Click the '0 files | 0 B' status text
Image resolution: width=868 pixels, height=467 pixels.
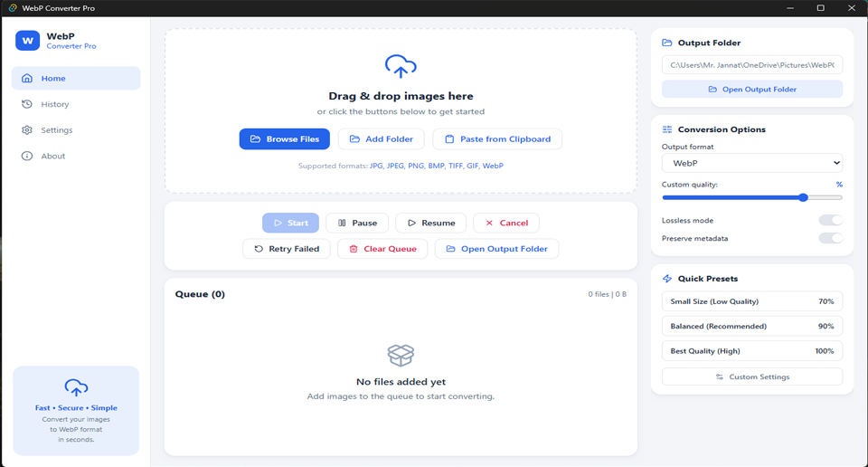click(x=608, y=294)
